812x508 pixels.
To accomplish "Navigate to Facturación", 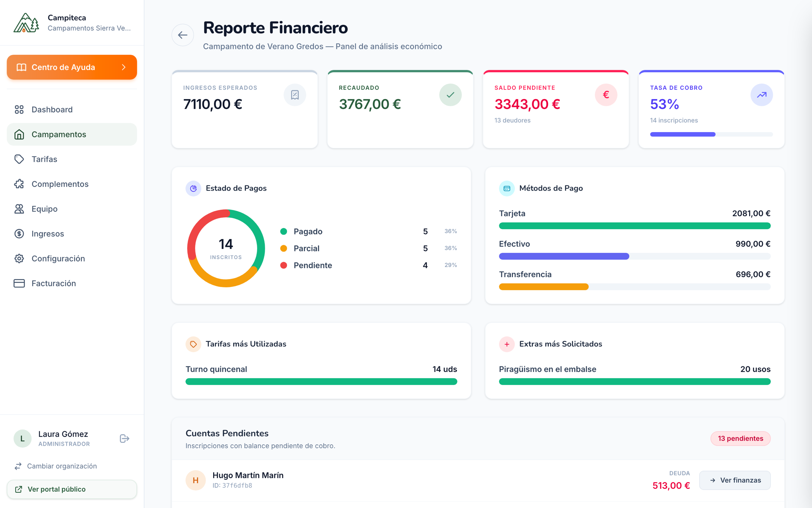I will (72, 283).
